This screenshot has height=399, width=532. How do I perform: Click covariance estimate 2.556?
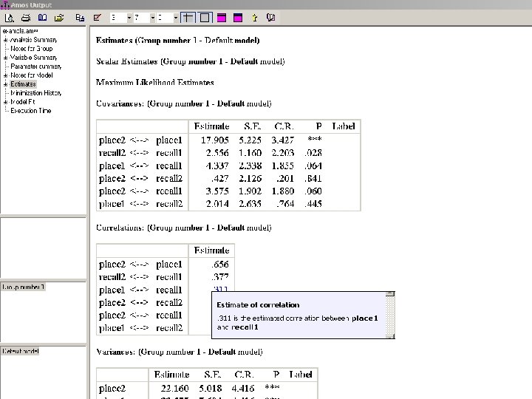[217, 153]
